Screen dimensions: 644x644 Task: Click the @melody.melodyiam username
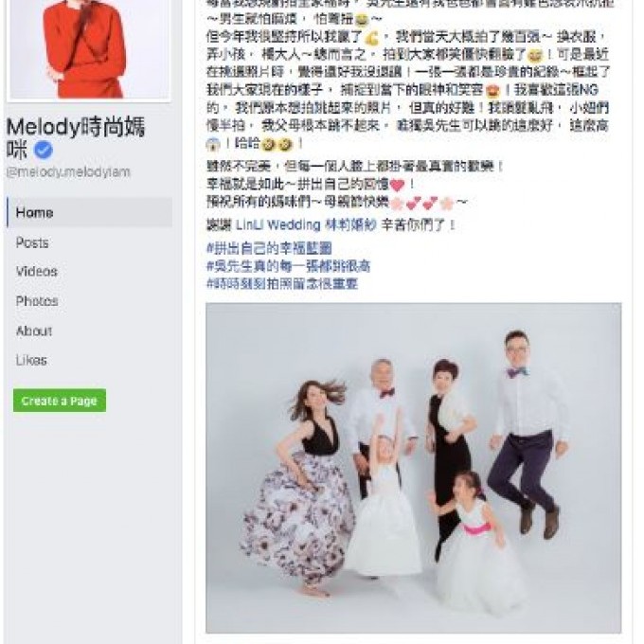coord(68,171)
